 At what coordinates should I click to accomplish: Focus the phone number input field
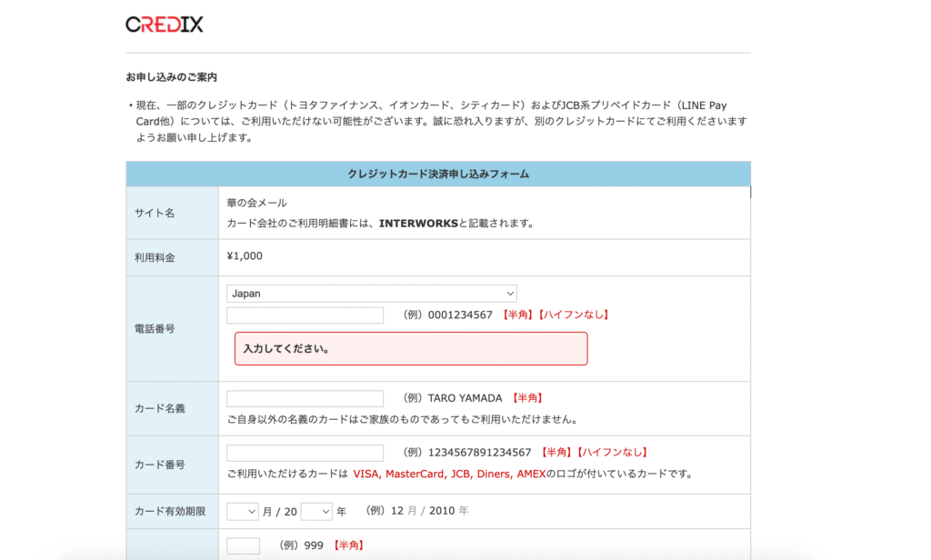pos(305,315)
